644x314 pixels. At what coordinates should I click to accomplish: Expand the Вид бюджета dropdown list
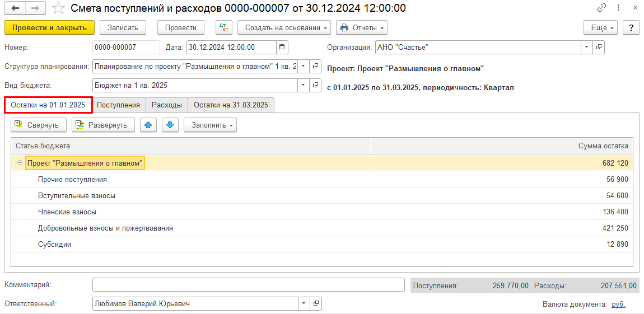pyautogui.click(x=303, y=85)
